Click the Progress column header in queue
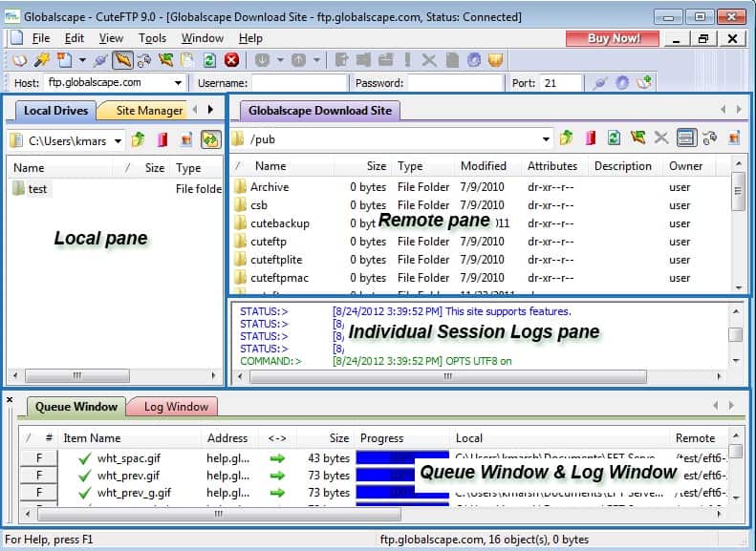756x551 pixels. point(382,437)
